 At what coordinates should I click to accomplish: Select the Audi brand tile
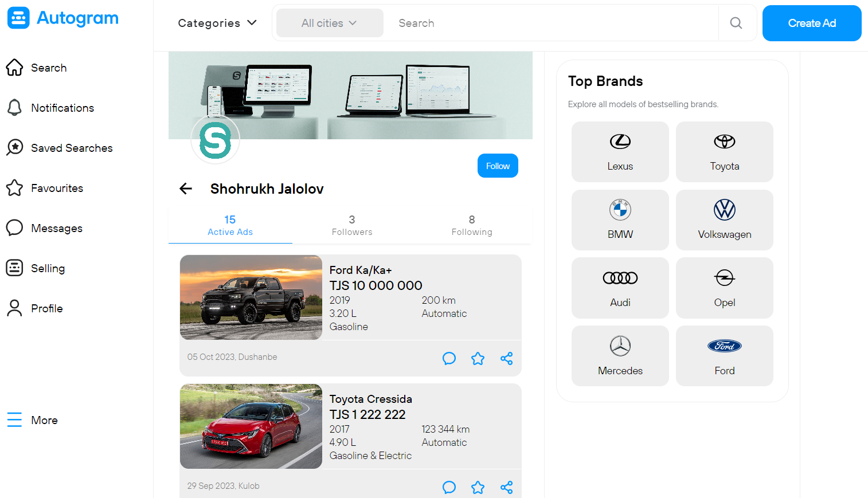pyautogui.click(x=620, y=288)
